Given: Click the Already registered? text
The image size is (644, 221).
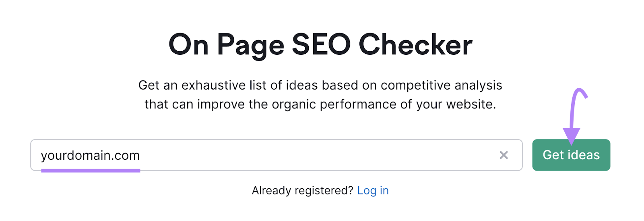Looking at the screenshot, I should tap(302, 190).
